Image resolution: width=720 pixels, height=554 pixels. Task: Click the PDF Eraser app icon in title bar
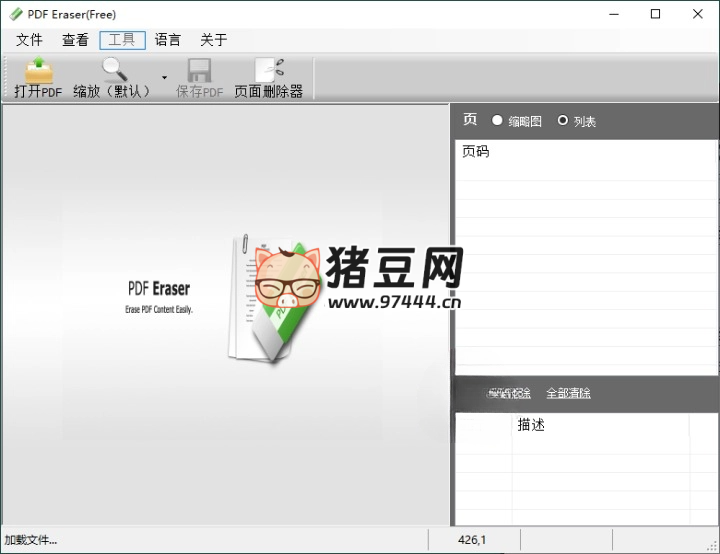(16, 14)
